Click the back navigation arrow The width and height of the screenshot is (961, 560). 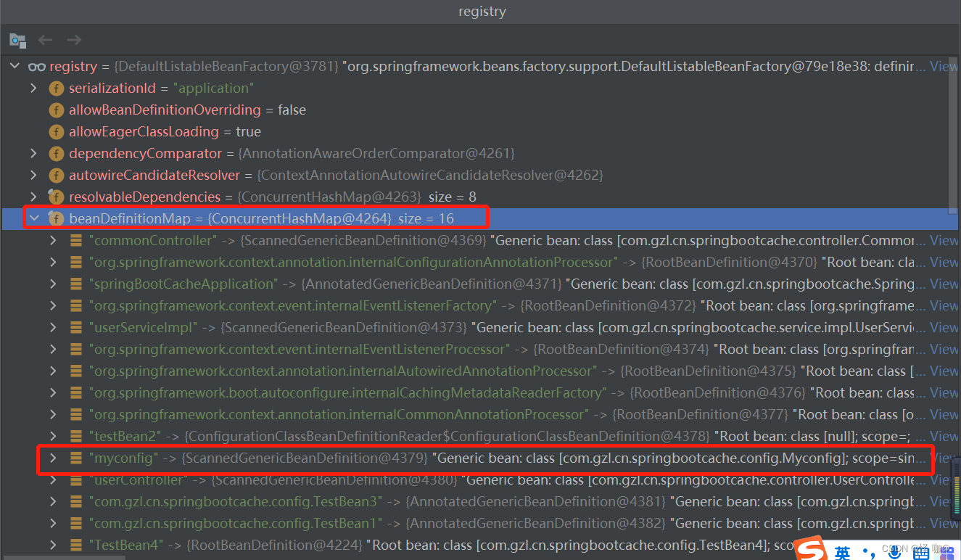click(46, 40)
